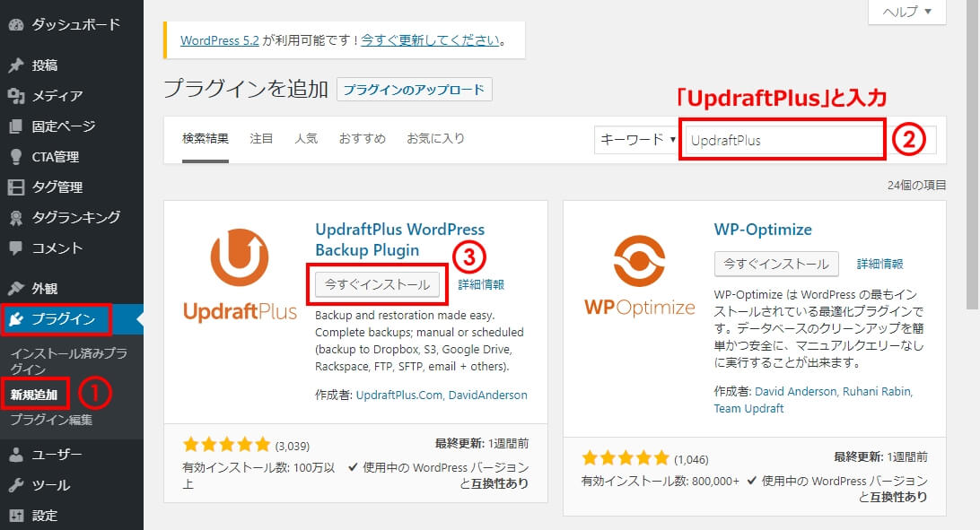Image resolution: width=980 pixels, height=530 pixels.
Task: Click the UpdraftPlus plugin logo
Action: pos(240,274)
